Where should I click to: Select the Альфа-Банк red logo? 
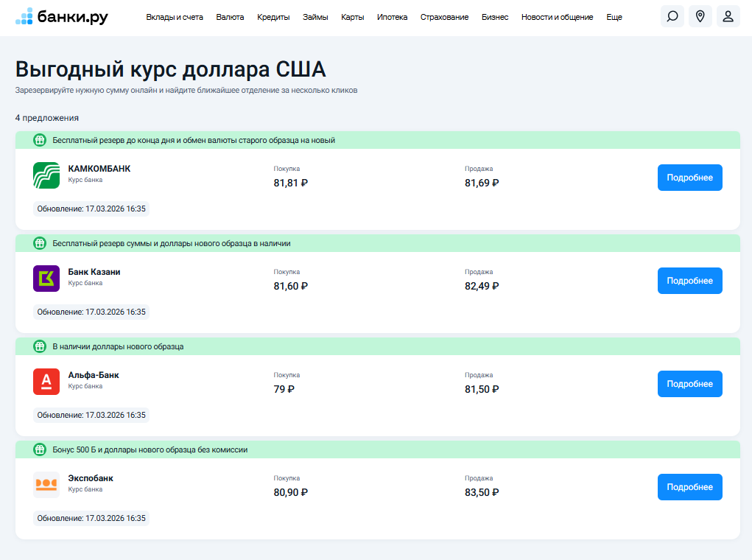46,381
